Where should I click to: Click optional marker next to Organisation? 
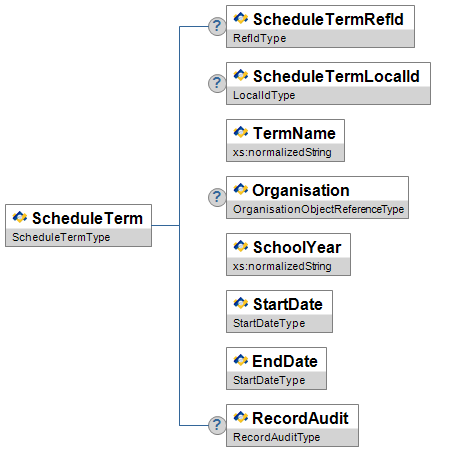(217, 197)
